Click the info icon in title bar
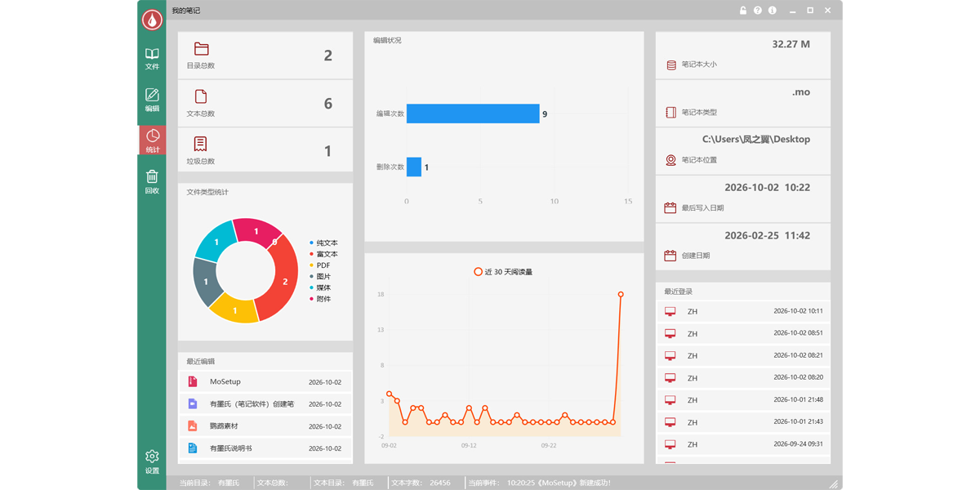Viewport: 980px width, 490px height. [x=773, y=11]
